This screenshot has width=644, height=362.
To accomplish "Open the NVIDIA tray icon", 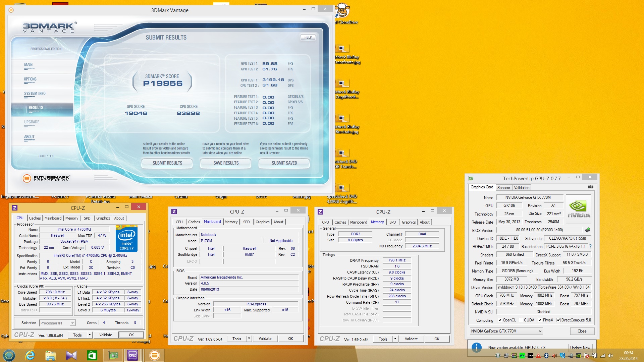I will (579, 356).
